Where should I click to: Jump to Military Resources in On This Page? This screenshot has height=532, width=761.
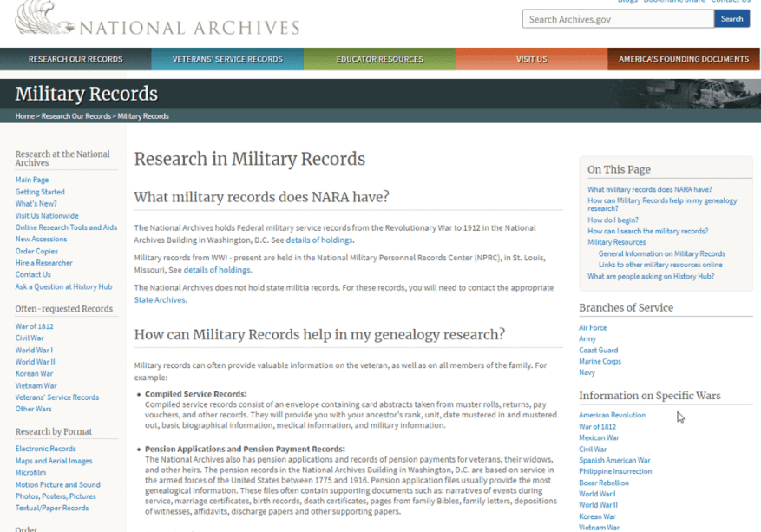617,242
